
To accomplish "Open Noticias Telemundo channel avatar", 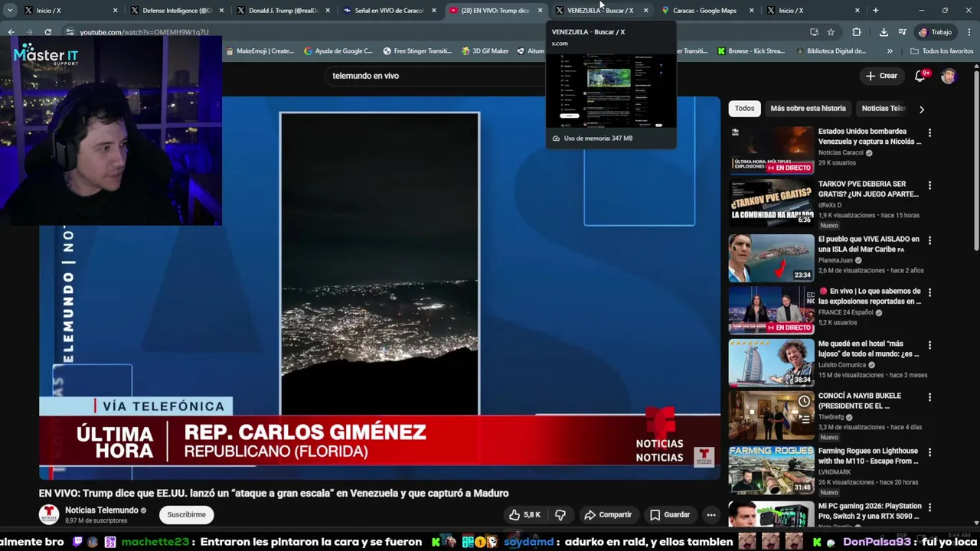I will click(x=48, y=515).
